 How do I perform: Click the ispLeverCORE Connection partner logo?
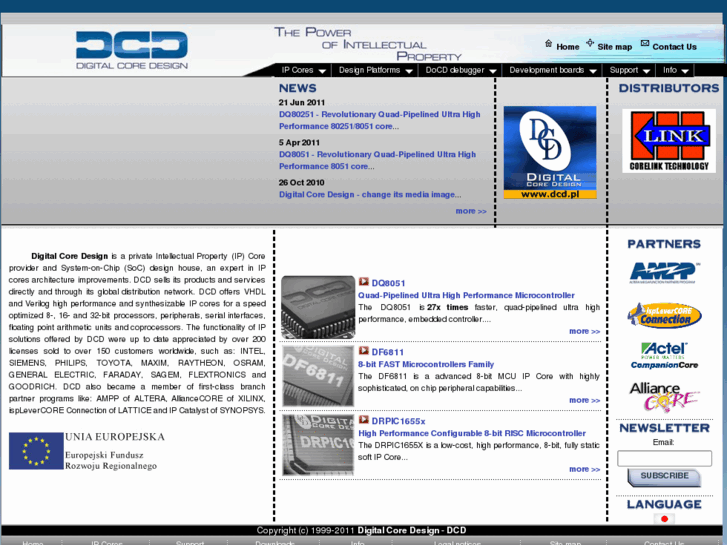point(664,315)
